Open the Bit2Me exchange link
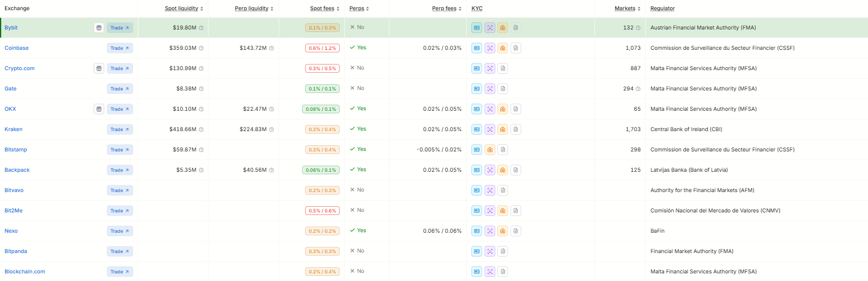This screenshot has width=868, height=281. pyautogui.click(x=14, y=210)
